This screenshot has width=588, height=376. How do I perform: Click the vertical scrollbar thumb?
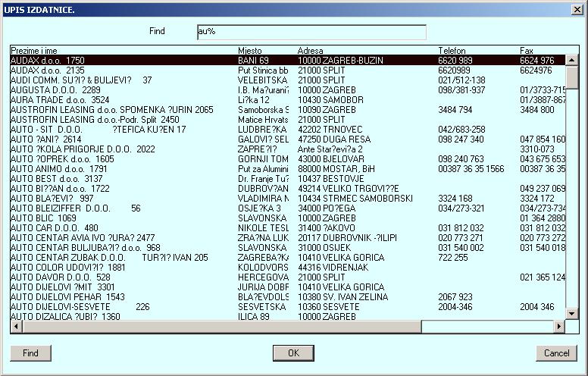[571, 77]
